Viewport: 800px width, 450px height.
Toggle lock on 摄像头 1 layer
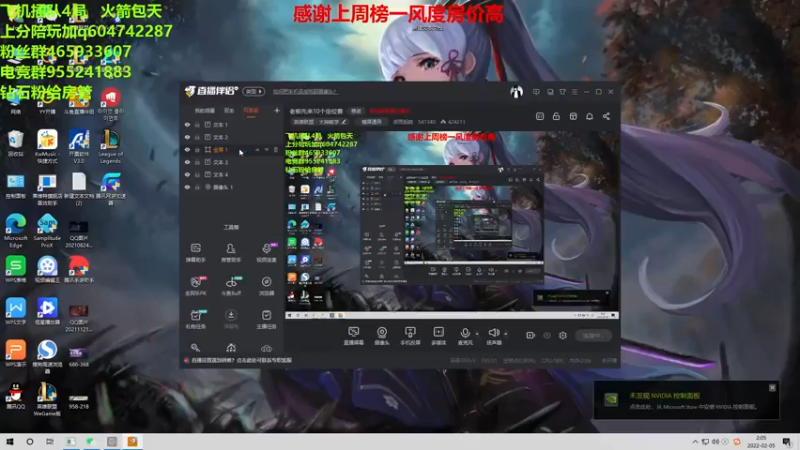(197, 187)
